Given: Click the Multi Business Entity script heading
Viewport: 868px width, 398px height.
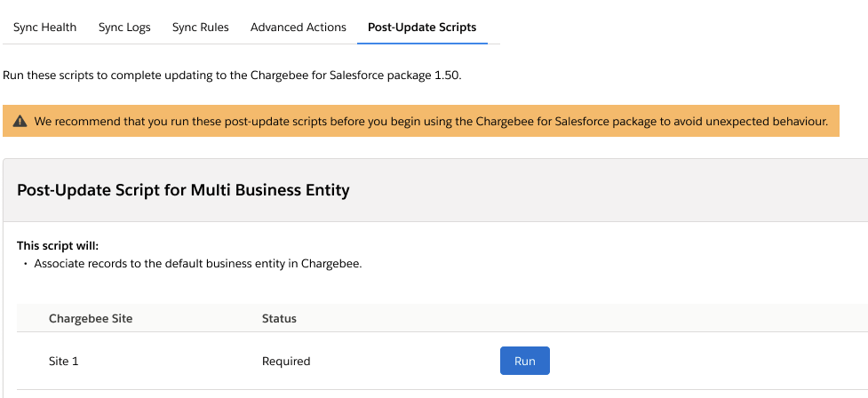Looking at the screenshot, I should (x=183, y=189).
